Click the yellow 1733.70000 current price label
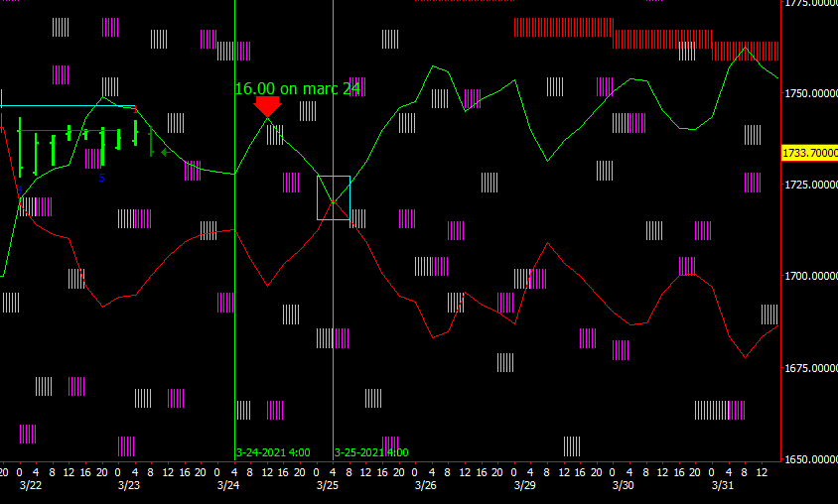The image size is (838, 504). (x=809, y=153)
